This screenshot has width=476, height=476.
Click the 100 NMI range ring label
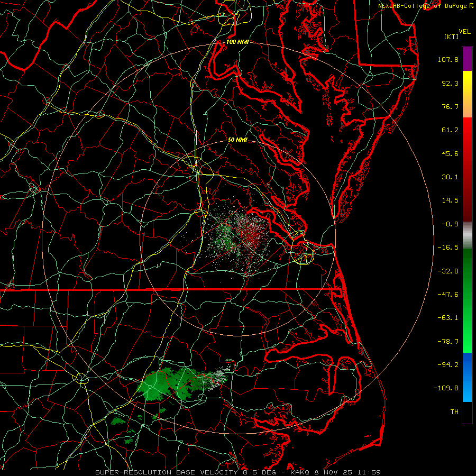237,42
